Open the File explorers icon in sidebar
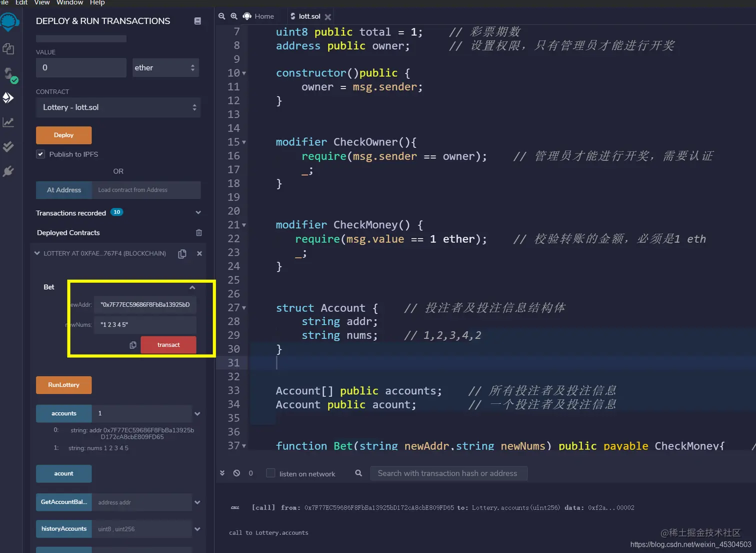The image size is (756, 553). [x=8, y=49]
